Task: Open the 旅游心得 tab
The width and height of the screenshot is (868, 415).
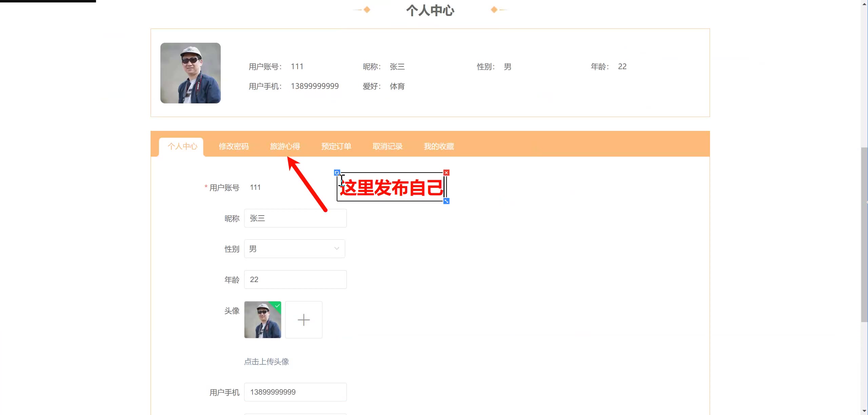Action: pos(285,146)
